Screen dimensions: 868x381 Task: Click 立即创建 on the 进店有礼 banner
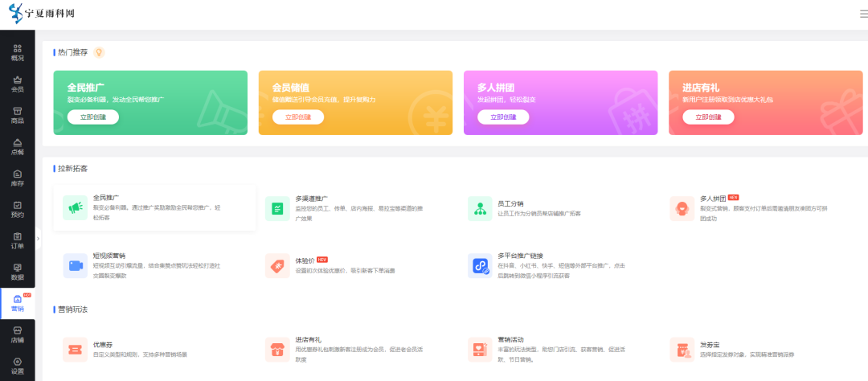click(708, 117)
